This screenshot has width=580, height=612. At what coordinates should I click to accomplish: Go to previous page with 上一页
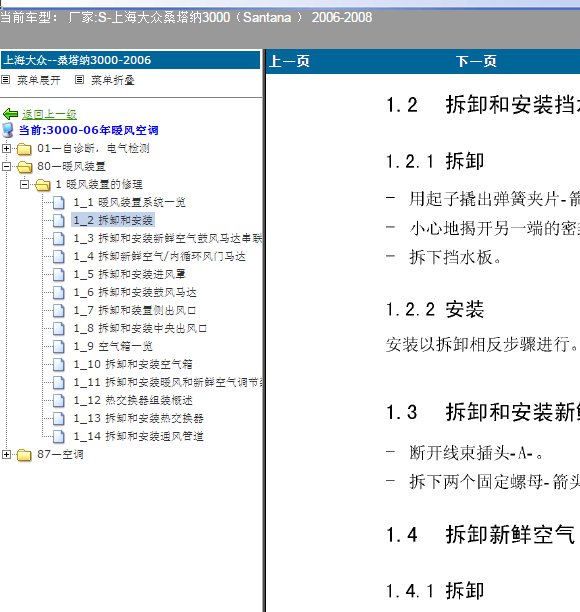tap(290, 61)
